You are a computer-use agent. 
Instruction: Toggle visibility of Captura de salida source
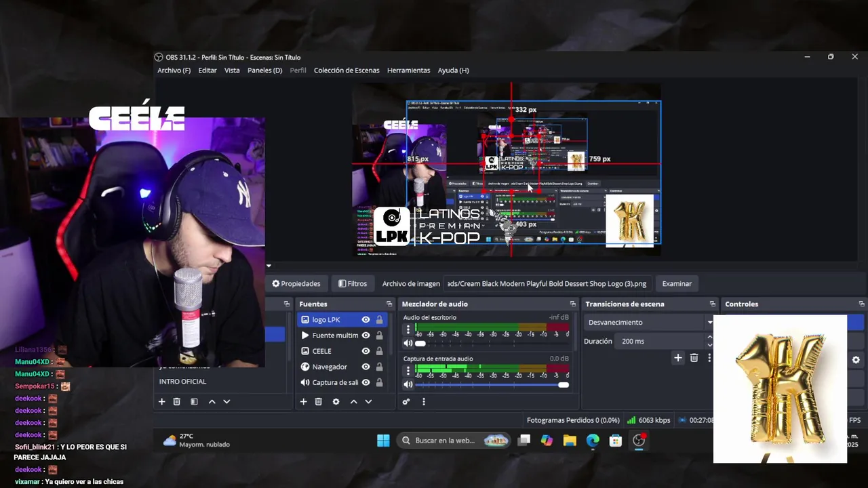tap(366, 382)
